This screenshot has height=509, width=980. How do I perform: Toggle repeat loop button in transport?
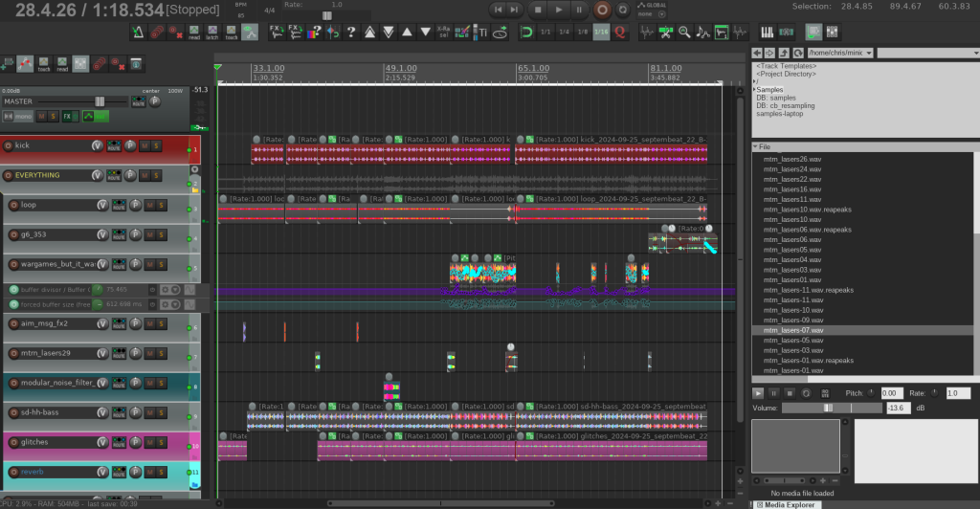[x=622, y=10]
